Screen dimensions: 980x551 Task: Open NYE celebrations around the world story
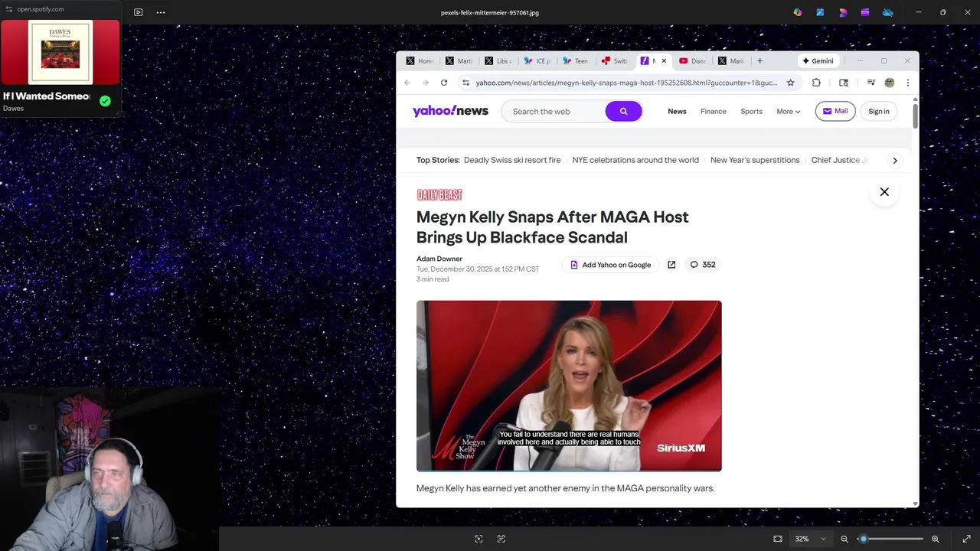pyautogui.click(x=635, y=160)
